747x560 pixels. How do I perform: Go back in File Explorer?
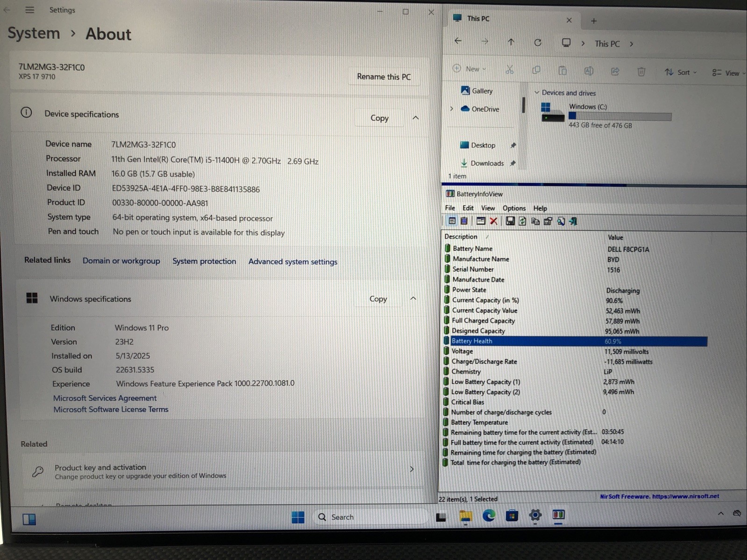458,41
